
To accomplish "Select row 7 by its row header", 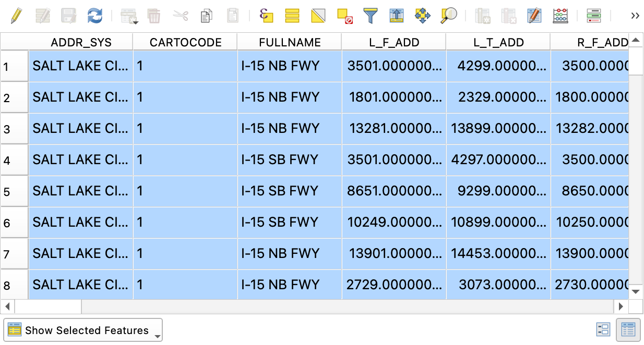I will pyautogui.click(x=14, y=254).
